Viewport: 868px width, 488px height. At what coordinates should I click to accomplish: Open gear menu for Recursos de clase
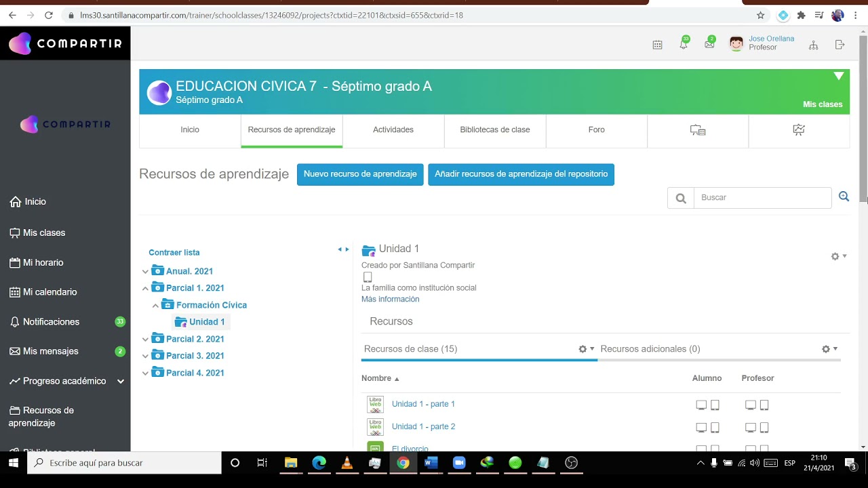tap(587, 349)
